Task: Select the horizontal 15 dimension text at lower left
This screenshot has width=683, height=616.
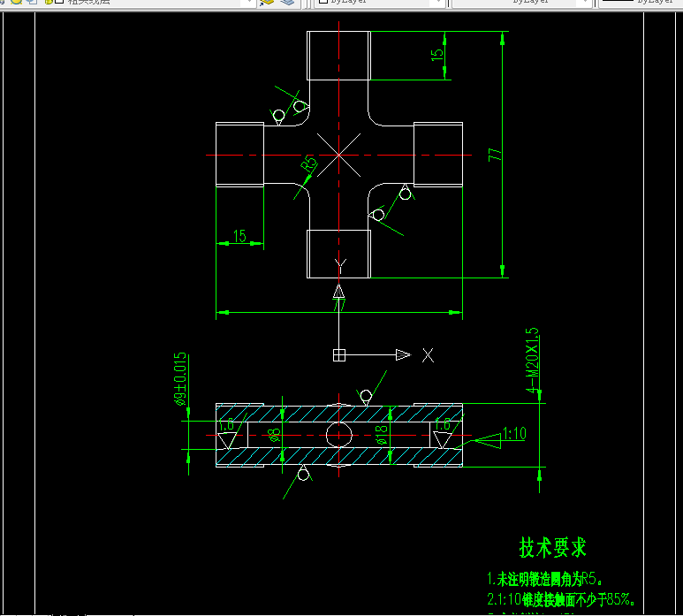Action: point(239,236)
